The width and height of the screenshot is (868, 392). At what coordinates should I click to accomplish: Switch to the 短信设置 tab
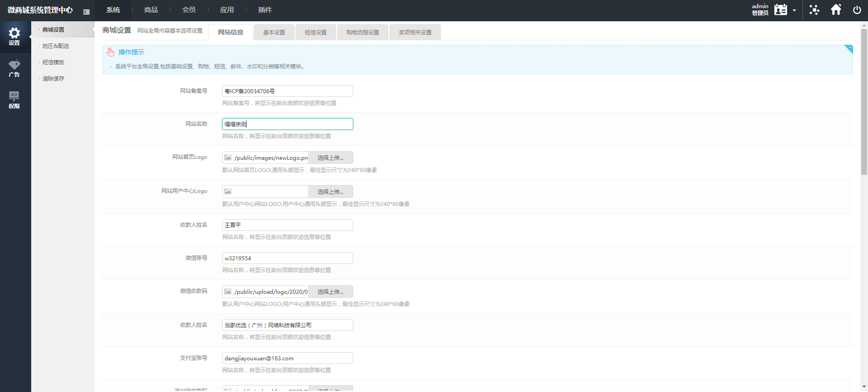click(315, 33)
